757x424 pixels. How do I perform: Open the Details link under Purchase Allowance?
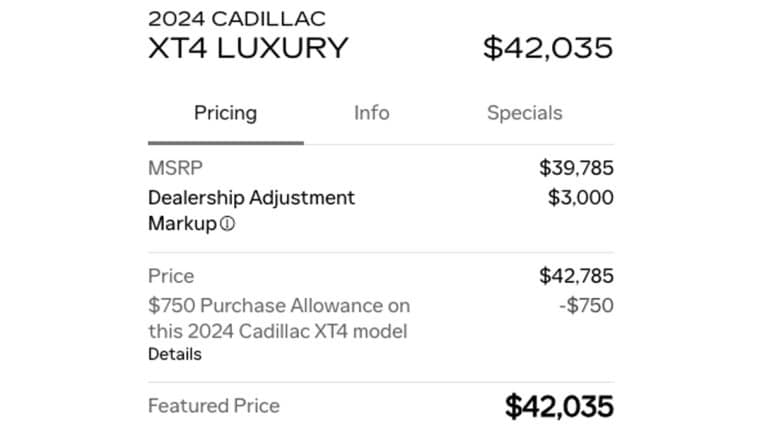[x=175, y=354]
